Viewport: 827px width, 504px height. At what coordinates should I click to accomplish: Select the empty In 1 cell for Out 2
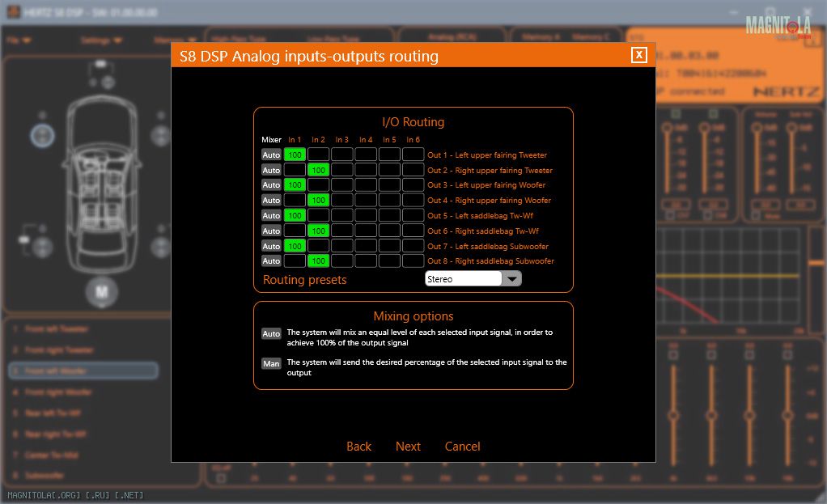295,170
